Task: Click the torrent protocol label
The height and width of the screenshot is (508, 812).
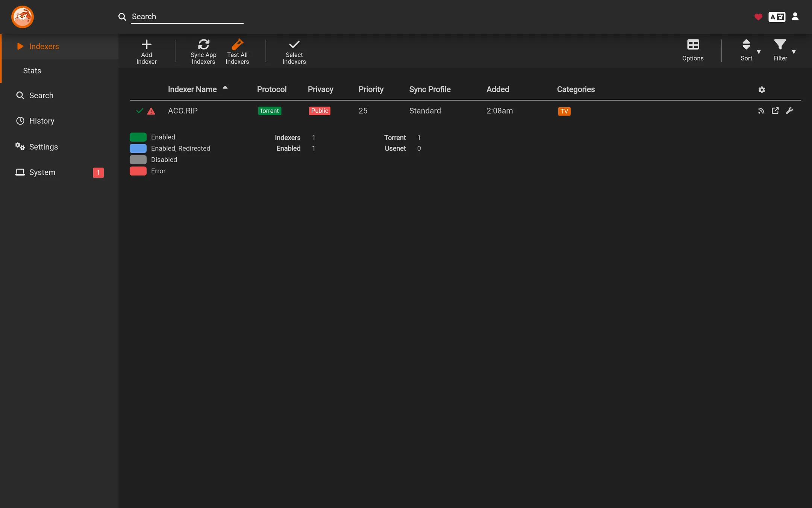Action: pyautogui.click(x=270, y=111)
